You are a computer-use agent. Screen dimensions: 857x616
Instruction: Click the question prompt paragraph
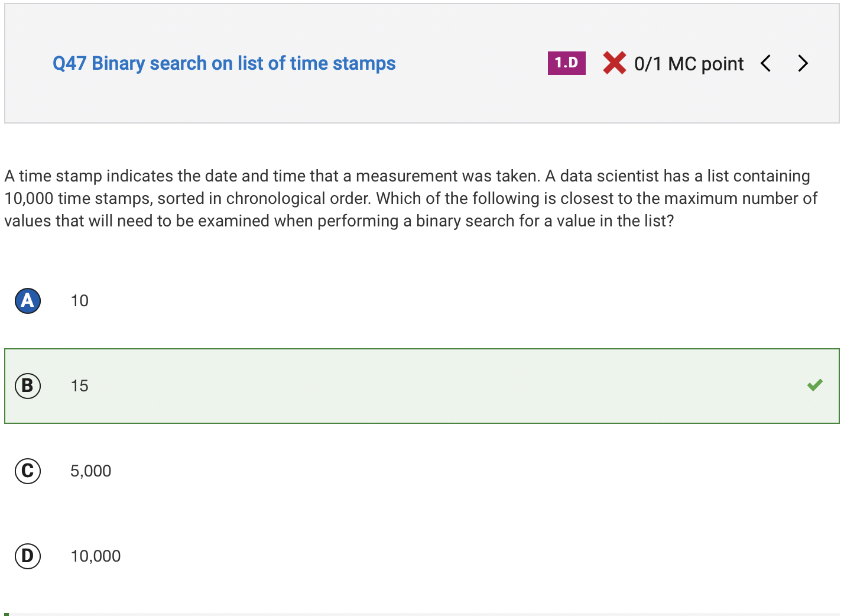pos(411,199)
